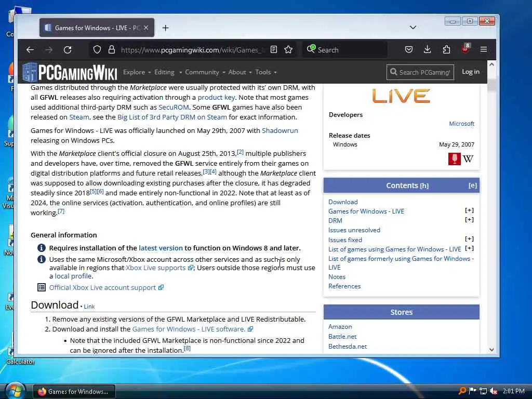
Task: Expand List of games using GFWL entry
Action: click(469, 248)
